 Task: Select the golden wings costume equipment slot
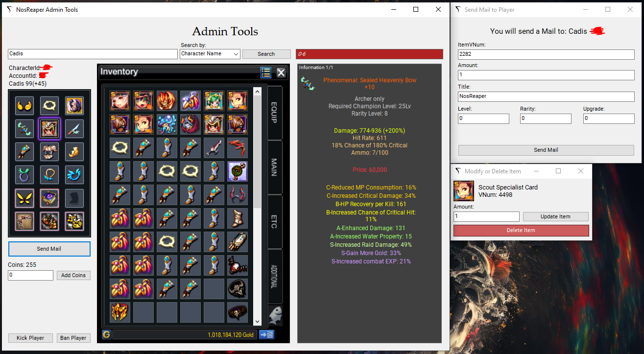click(24, 105)
